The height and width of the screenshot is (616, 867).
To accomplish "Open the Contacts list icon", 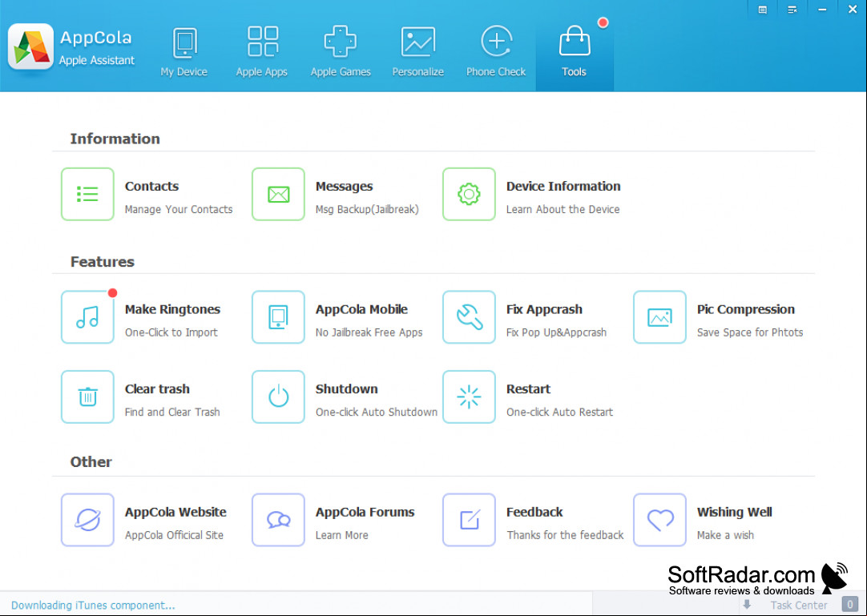I will coord(87,194).
